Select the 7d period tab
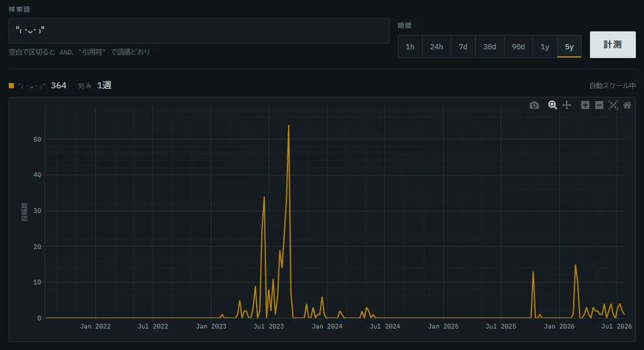Viewport: 644px width, 350px height. [463, 47]
